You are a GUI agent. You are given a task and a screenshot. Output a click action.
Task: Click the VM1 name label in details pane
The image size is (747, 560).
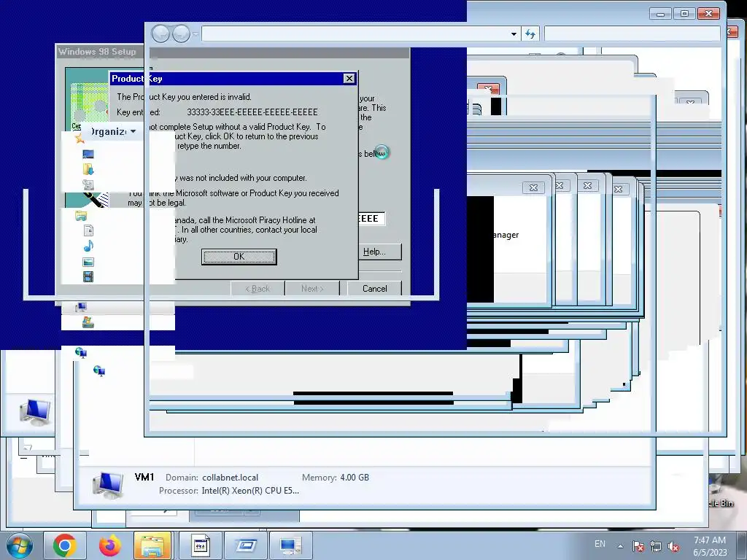(144, 477)
